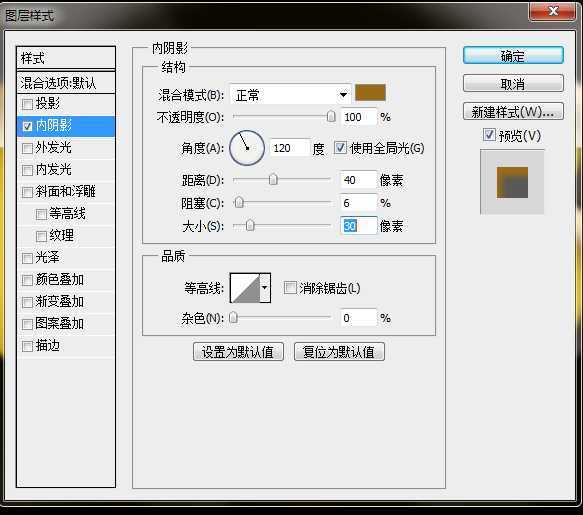Enable the 渐变叠加 gradient overlay checkbox

click(27, 302)
